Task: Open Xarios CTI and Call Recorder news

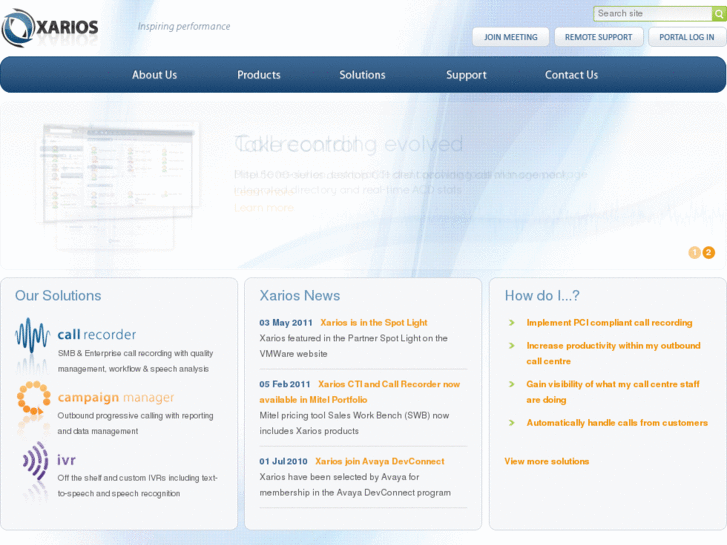Action: tap(360, 392)
